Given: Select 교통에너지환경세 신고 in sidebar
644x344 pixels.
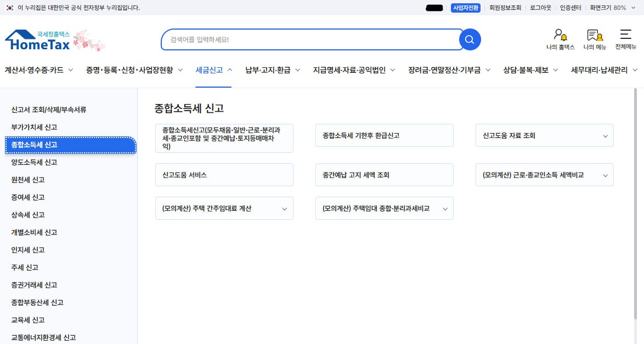Looking at the screenshot, I should [x=43, y=337].
